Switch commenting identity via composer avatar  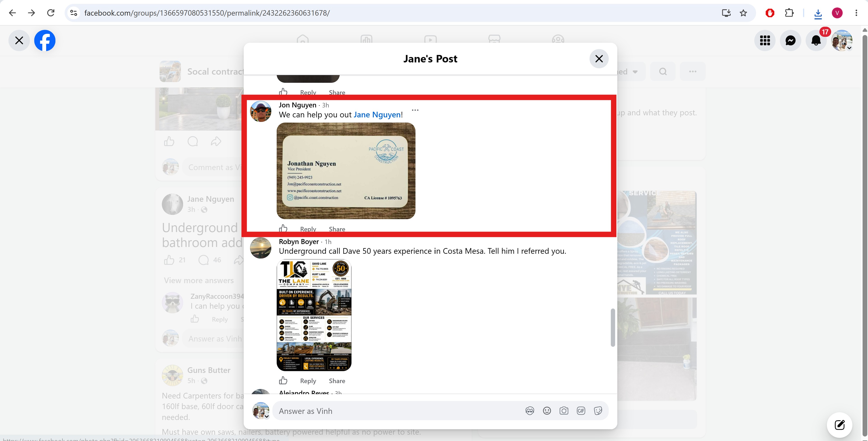pos(261,411)
